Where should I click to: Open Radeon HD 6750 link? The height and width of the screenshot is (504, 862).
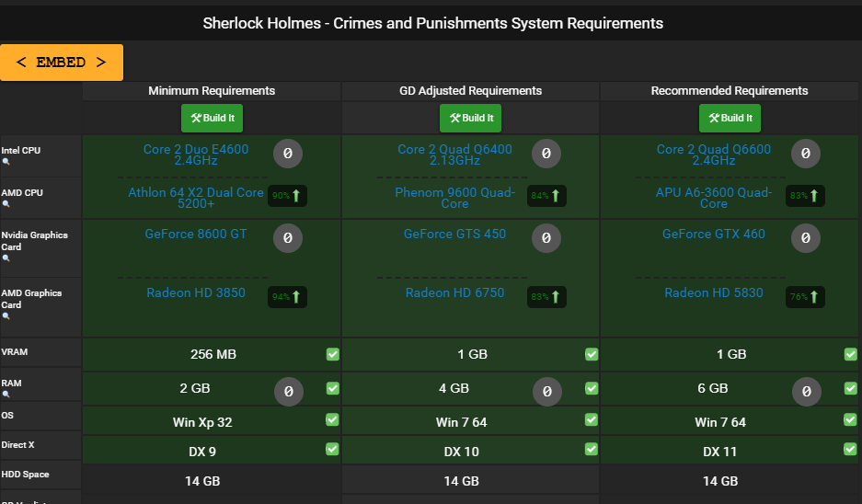(454, 292)
